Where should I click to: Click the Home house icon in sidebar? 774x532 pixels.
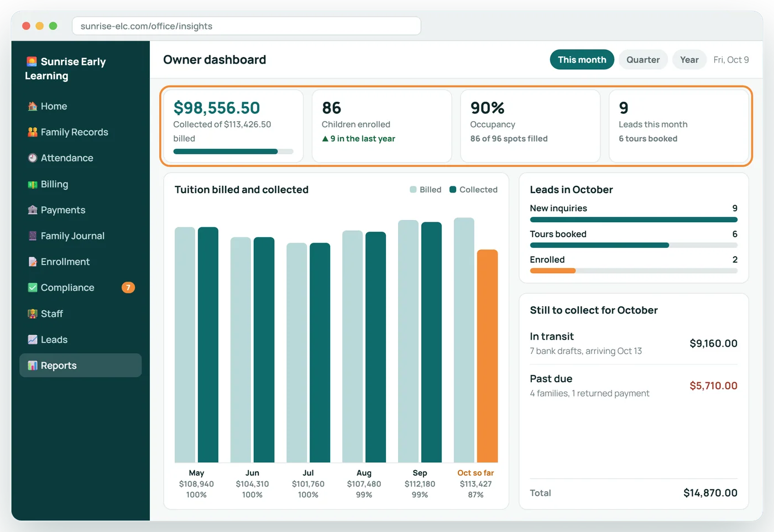point(33,106)
